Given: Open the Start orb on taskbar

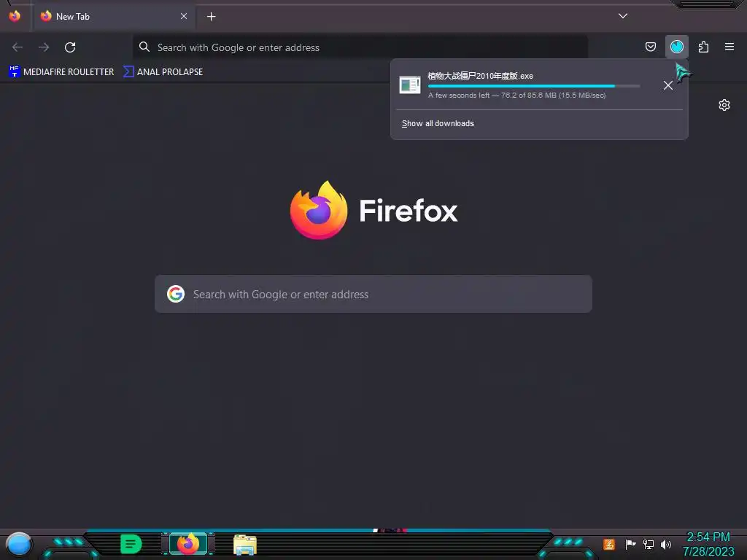Looking at the screenshot, I should click(x=19, y=545).
